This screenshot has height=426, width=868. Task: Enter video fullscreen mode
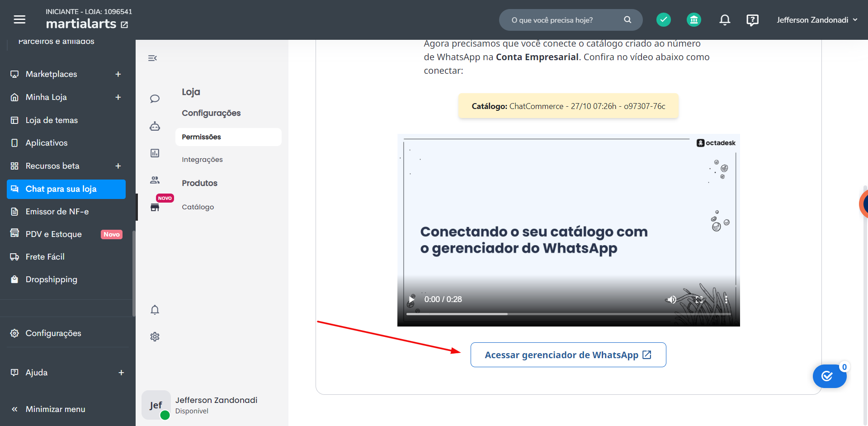click(699, 299)
